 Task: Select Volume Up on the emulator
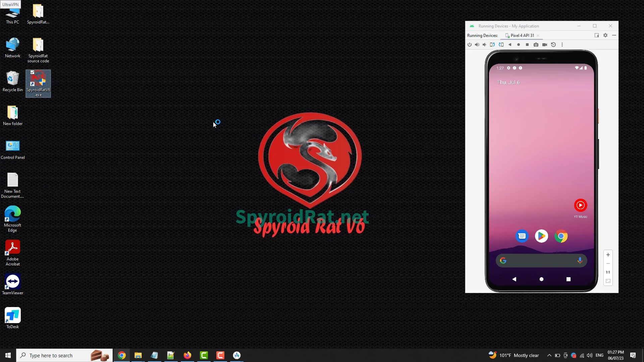[x=477, y=45]
